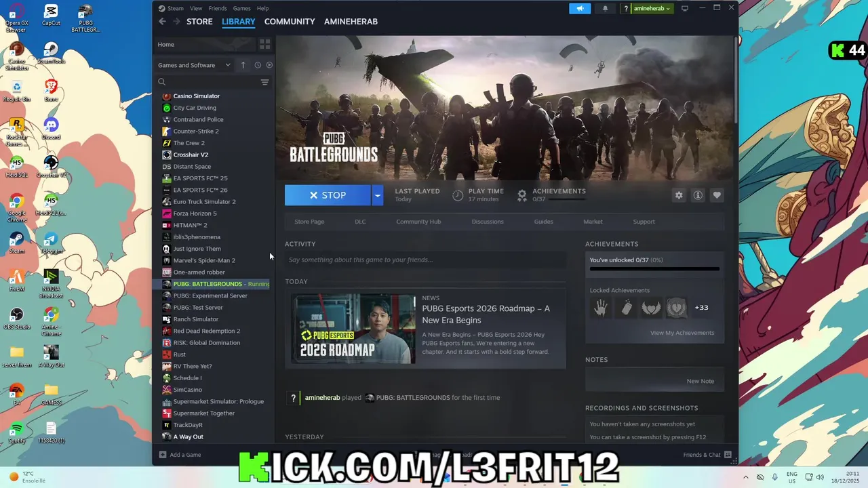Open PUBG game info icon
The image size is (868, 488).
pos(698,195)
